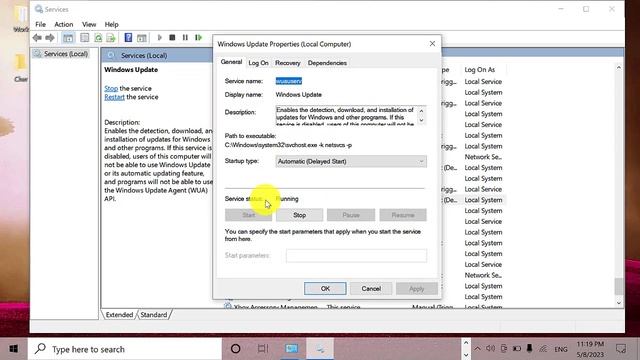Click the taskbar search box
The height and width of the screenshot is (360, 640).
pyautogui.click(x=125, y=349)
